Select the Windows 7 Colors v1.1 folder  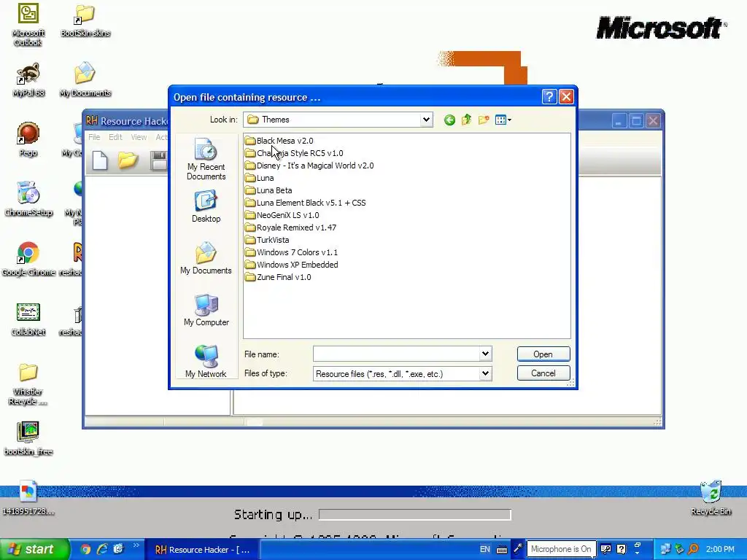pyautogui.click(x=291, y=252)
